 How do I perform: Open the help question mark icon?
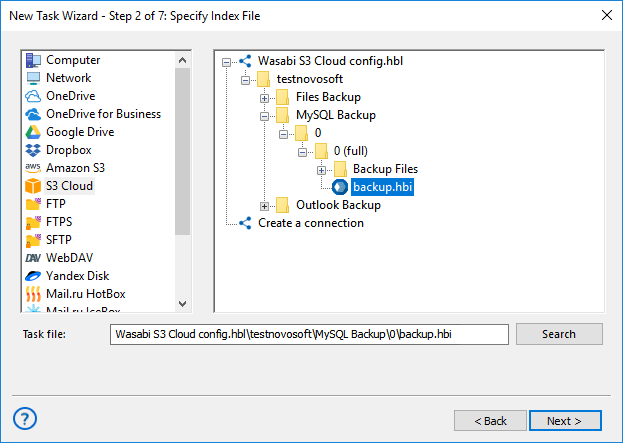[26, 419]
